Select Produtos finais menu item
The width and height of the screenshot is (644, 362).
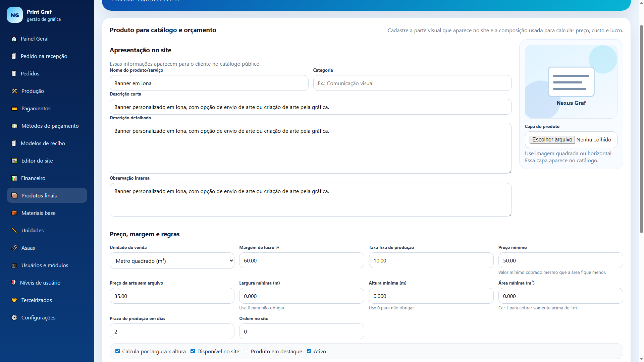(x=47, y=195)
